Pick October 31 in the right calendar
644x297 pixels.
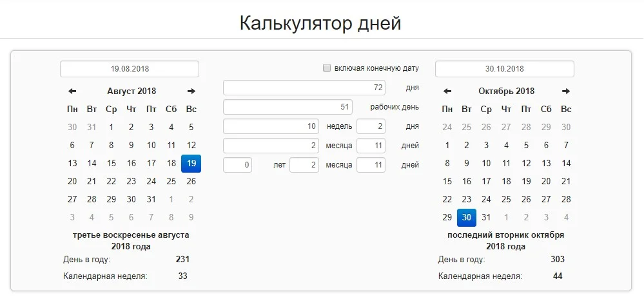tap(487, 218)
